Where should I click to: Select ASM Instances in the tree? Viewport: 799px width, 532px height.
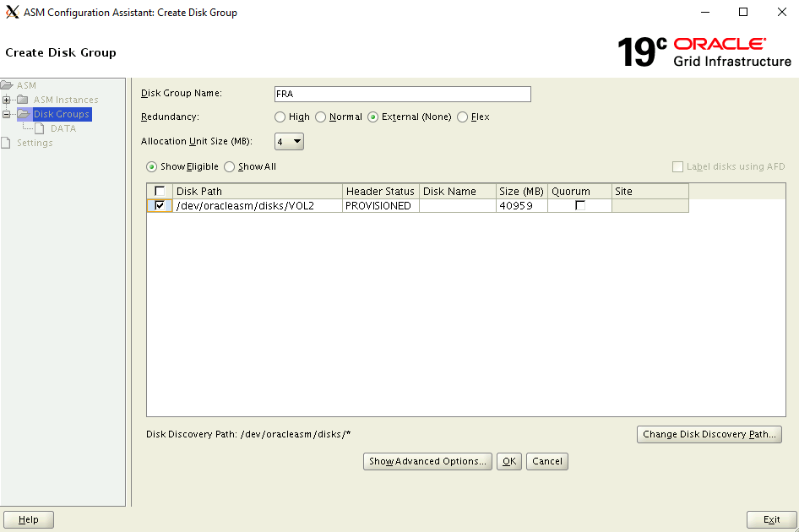coord(66,100)
